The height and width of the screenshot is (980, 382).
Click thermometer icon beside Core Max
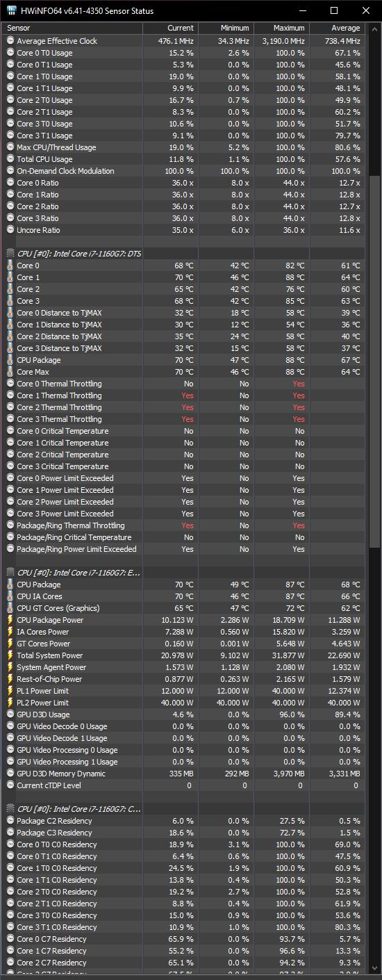tap(10, 372)
